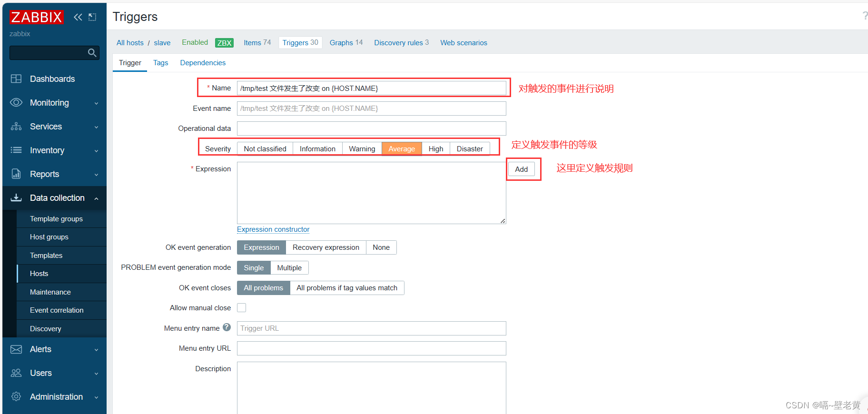The height and width of the screenshot is (414, 868).
Task: Open the Expression constructor link
Action: (273, 229)
